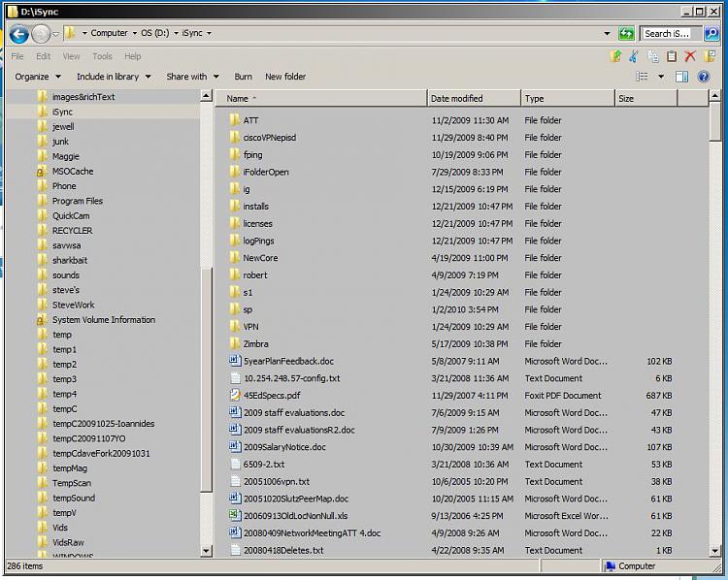The width and height of the screenshot is (728, 580).
Task: Sort by the Date modified column header
Action: click(474, 98)
